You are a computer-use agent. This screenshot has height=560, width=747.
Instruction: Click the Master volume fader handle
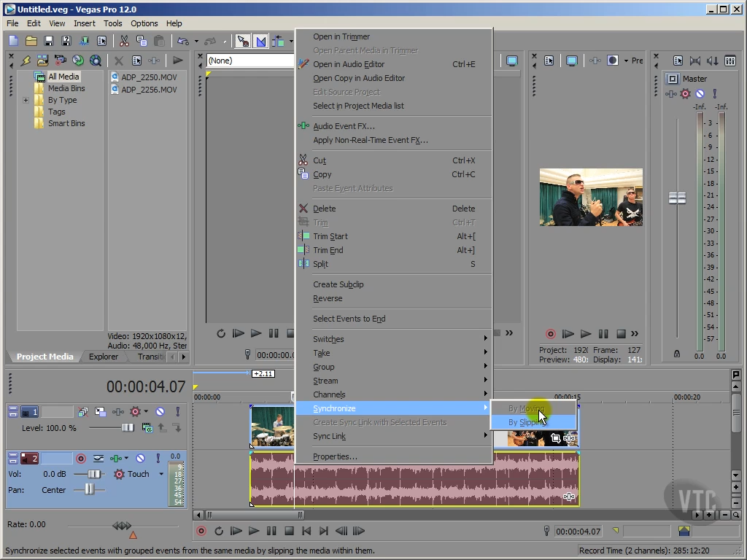[677, 198]
